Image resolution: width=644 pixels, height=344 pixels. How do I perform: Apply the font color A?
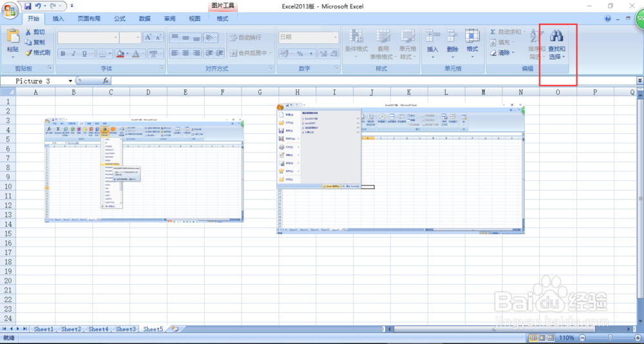(135, 53)
